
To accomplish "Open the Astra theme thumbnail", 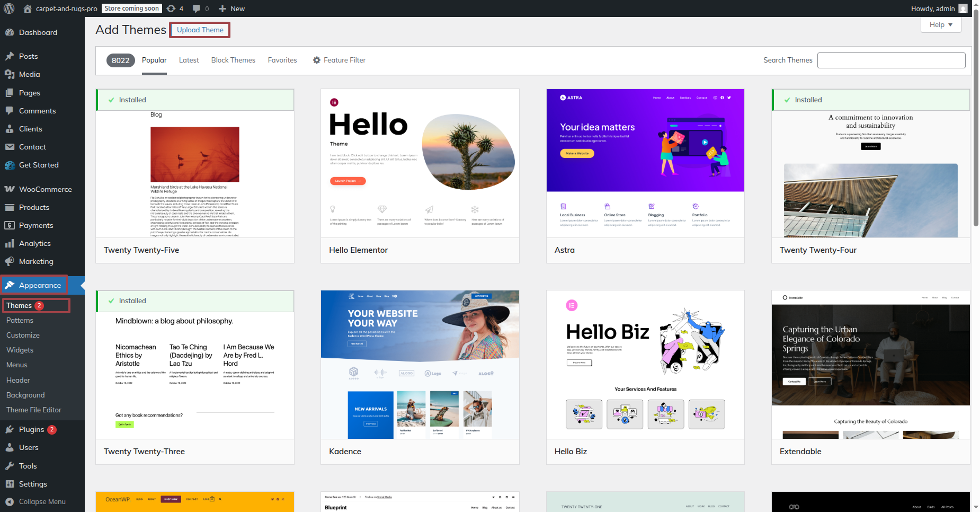I will pos(645,163).
